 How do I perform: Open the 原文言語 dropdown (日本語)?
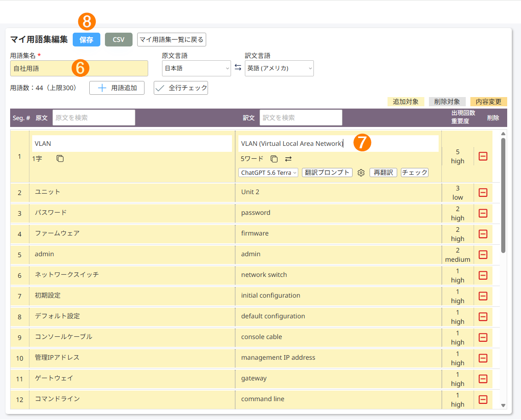coord(197,69)
